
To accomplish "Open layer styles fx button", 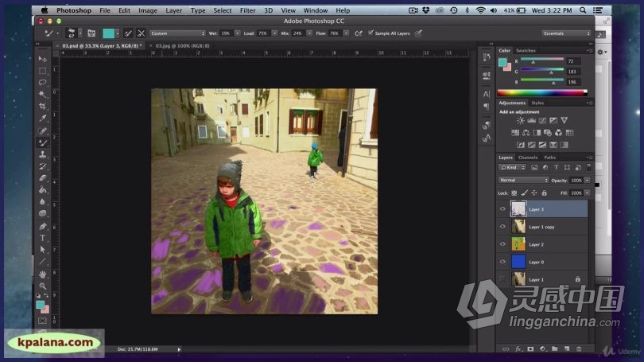I will coord(518,348).
